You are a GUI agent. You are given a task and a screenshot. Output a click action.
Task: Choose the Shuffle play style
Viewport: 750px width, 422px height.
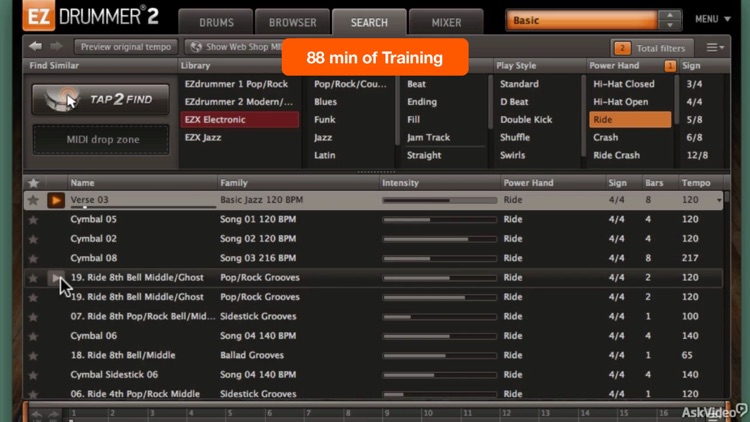[x=514, y=138]
